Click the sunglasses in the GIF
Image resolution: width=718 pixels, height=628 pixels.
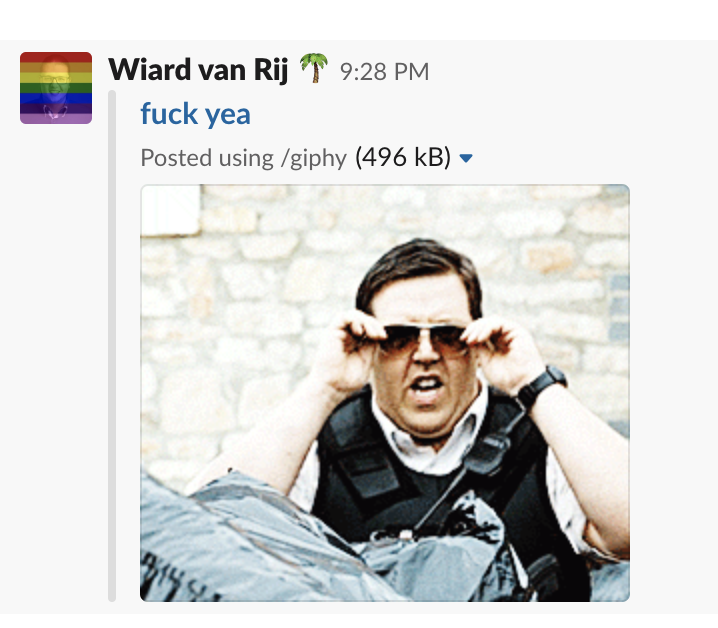point(424,339)
